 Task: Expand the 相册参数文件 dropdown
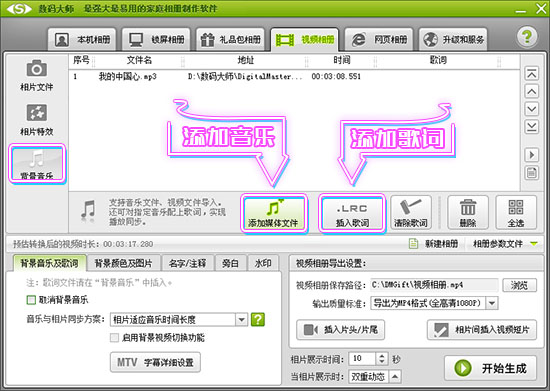point(505,244)
